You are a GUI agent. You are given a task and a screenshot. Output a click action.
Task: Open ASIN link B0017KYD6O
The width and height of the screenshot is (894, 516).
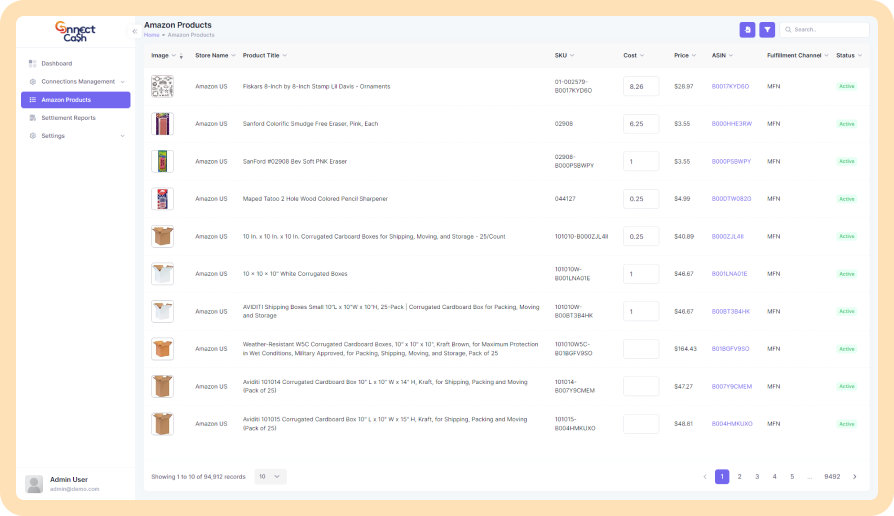tap(730, 87)
